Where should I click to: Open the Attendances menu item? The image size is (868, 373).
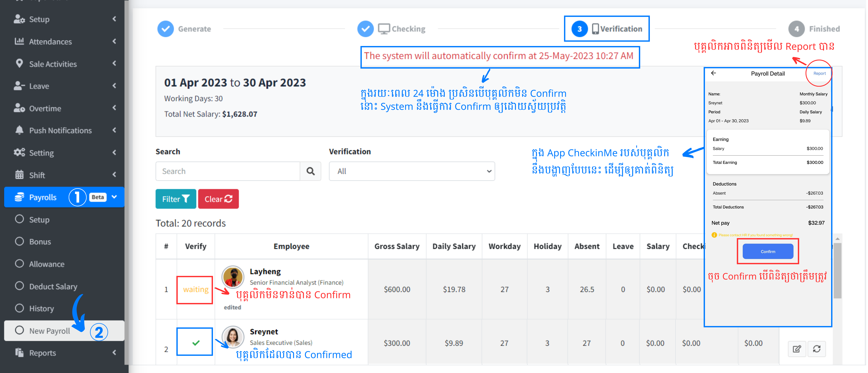pos(64,41)
